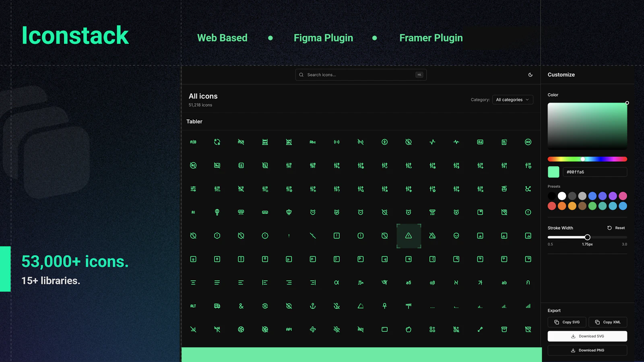Click the Iconstack logo title
This screenshot has width=644, height=362.
point(75,35)
